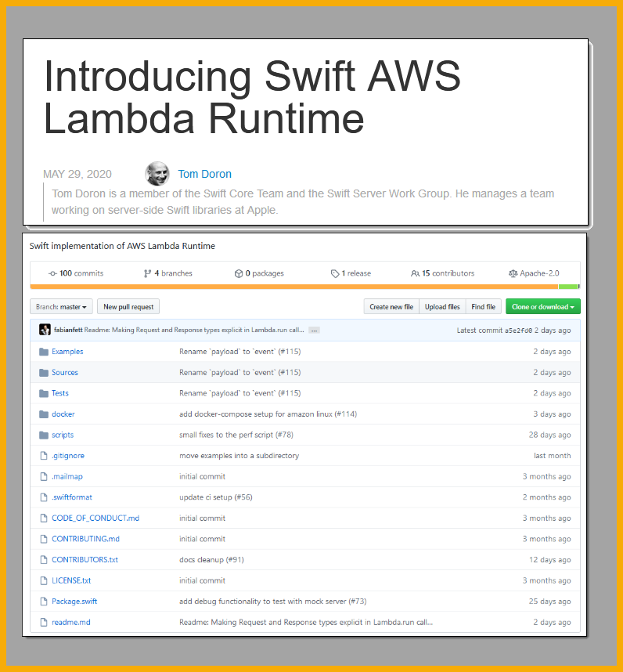
Task: Open the 0 packages tab
Action: 260,273
